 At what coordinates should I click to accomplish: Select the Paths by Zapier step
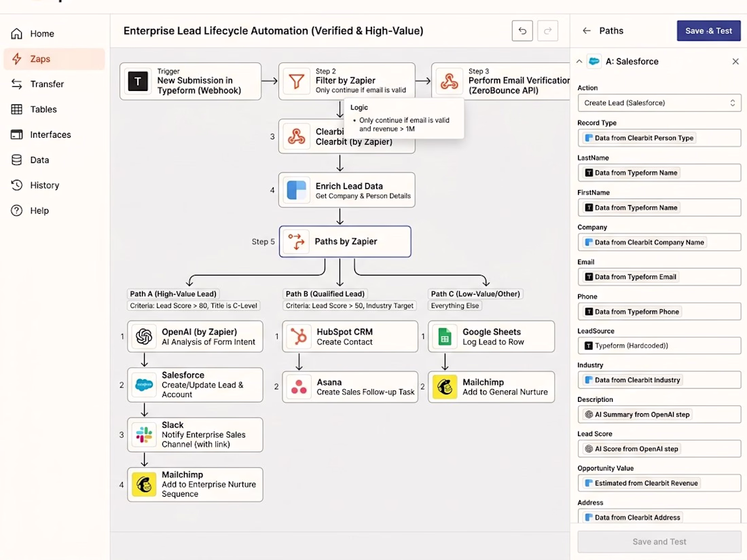(x=345, y=242)
